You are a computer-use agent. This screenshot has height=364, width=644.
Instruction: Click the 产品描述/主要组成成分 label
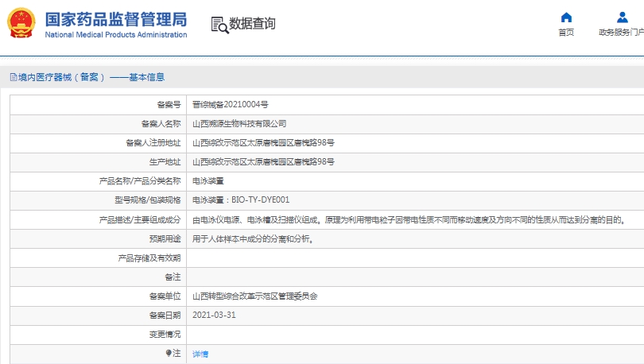(140, 220)
